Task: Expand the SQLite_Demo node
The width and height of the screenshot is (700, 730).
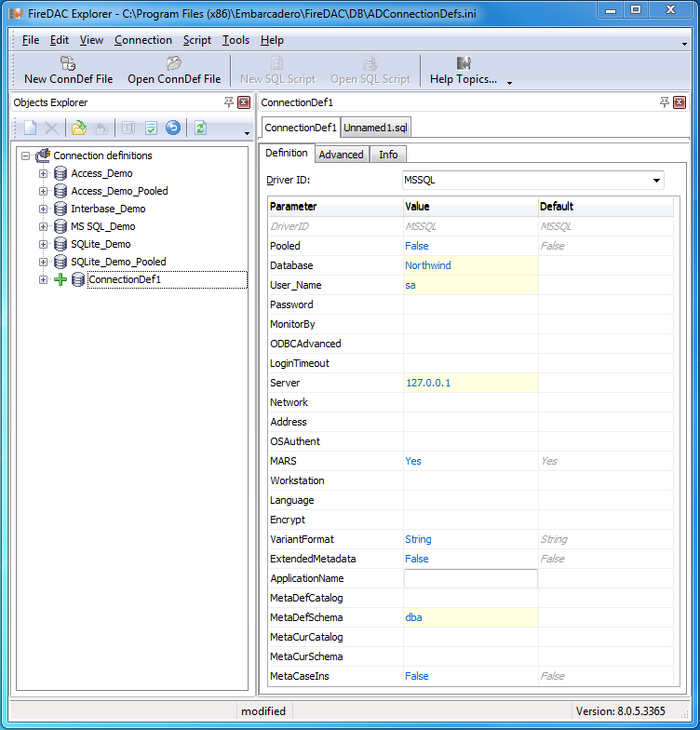Action: 43,244
